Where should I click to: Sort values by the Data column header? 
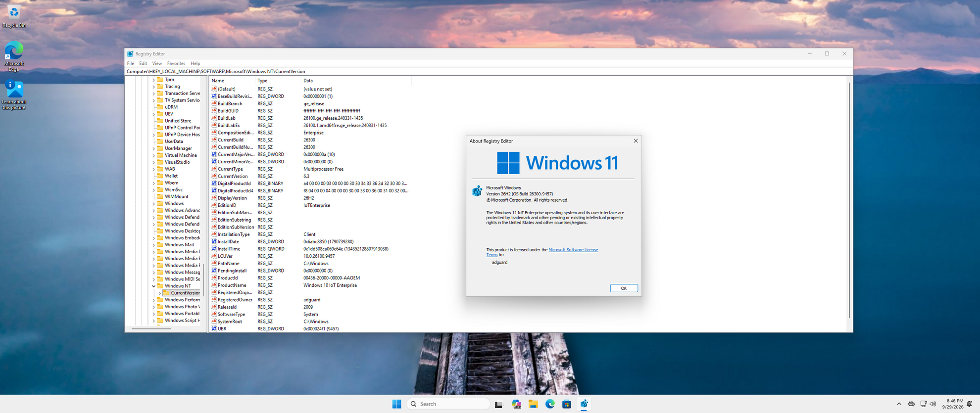[356, 81]
